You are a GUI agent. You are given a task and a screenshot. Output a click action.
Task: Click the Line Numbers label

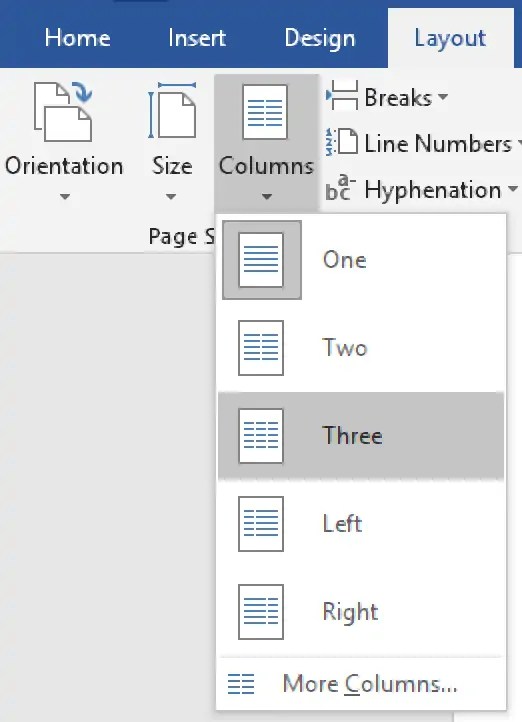438,144
